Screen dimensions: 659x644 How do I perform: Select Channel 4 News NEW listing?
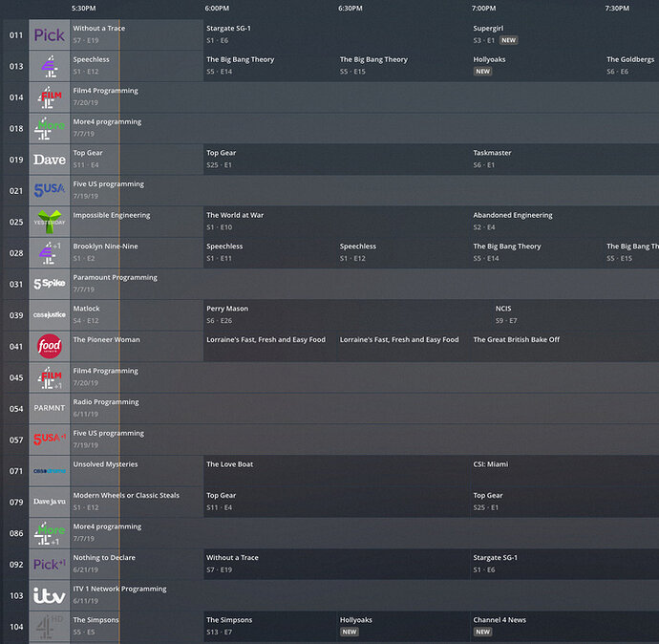point(564,626)
